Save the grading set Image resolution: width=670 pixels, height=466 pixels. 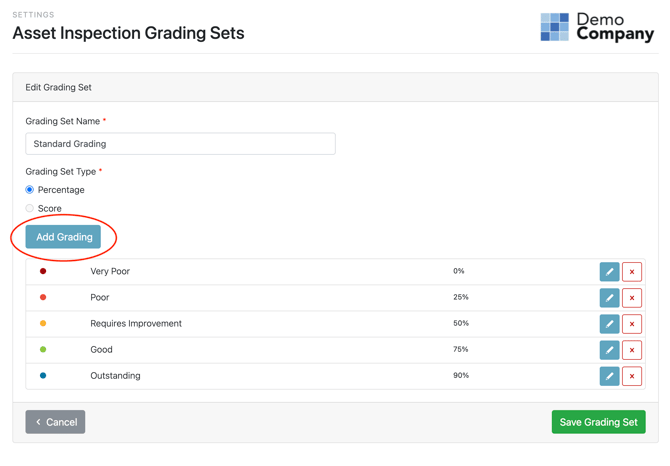click(x=598, y=422)
